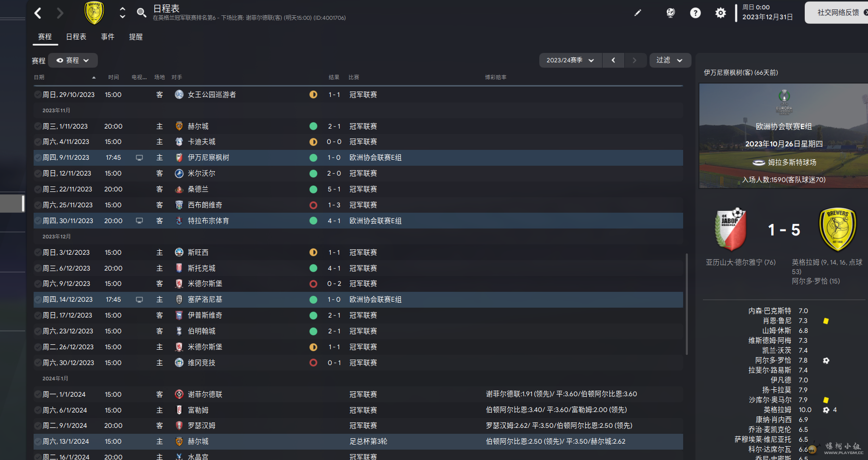
Task: Go to previous season with left arrow button
Action: (613, 60)
